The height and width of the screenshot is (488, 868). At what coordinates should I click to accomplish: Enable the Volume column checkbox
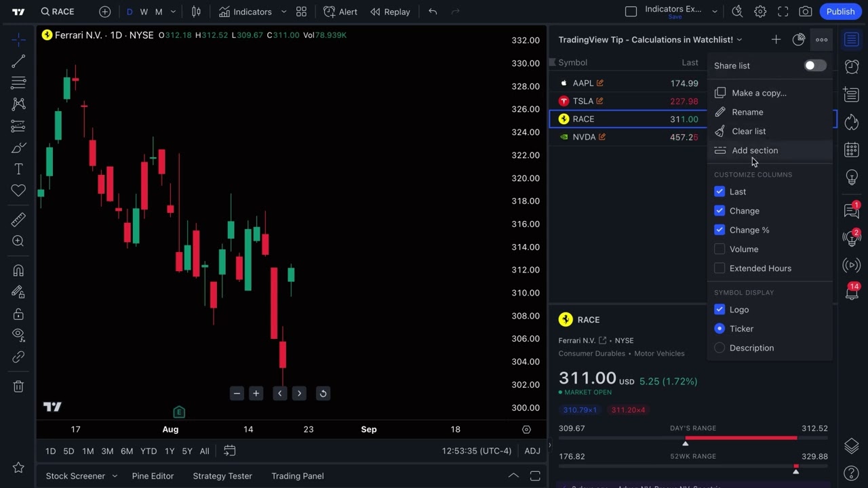coord(719,249)
